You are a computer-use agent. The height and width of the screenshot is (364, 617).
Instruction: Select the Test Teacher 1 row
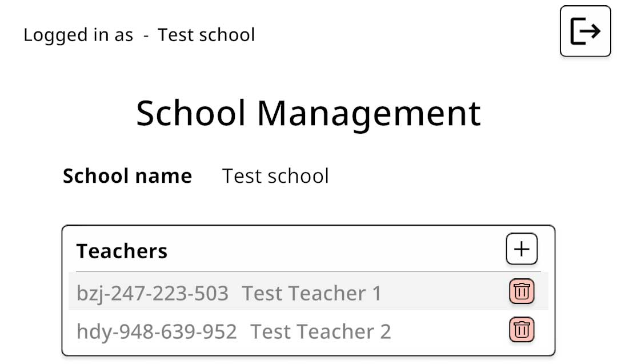click(308, 291)
